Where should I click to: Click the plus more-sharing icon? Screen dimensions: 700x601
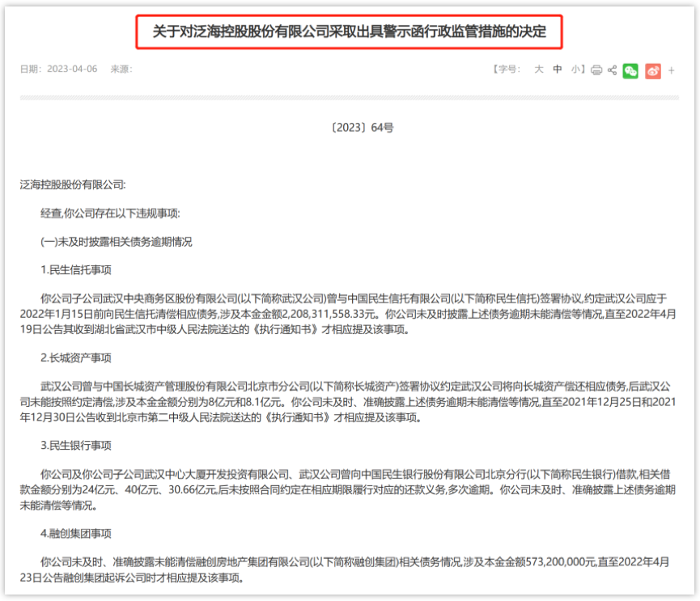tap(671, 70)
